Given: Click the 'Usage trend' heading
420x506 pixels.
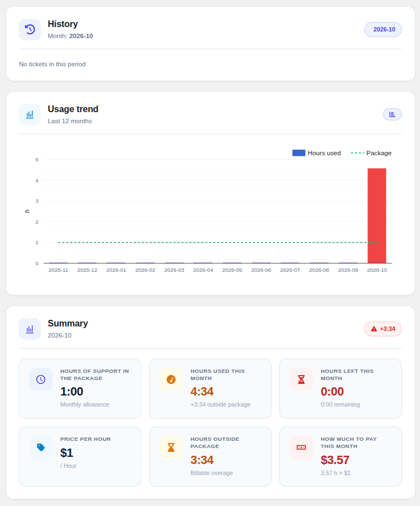Looking at the screenshot, I should (73, 109).
